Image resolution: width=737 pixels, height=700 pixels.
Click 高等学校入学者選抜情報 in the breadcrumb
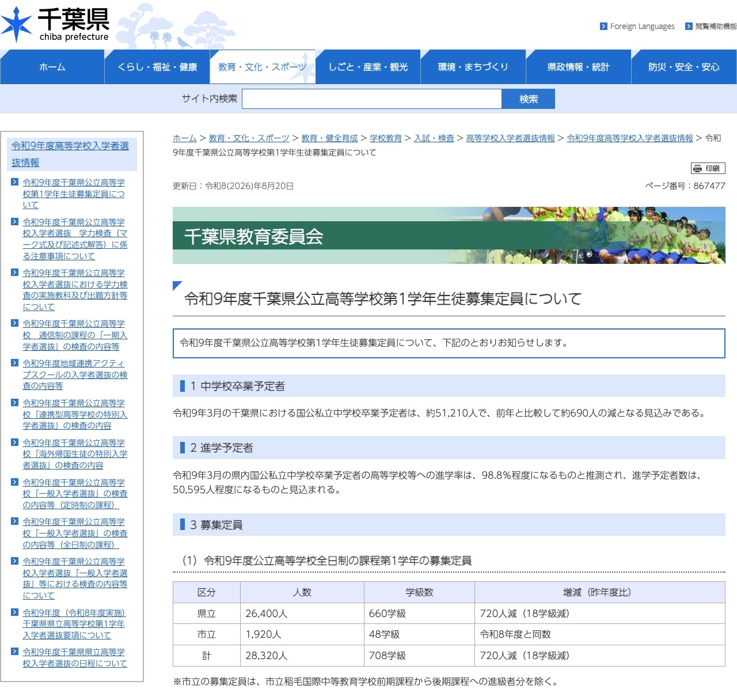pyautogui.click(x=510, y=138)
